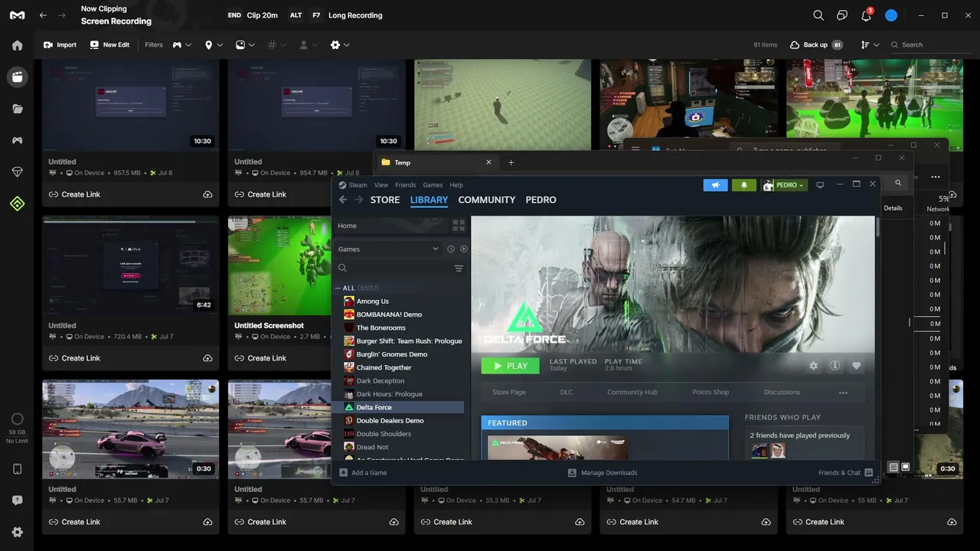Open Manage Downloads in Steam

(x=603, y=473)
